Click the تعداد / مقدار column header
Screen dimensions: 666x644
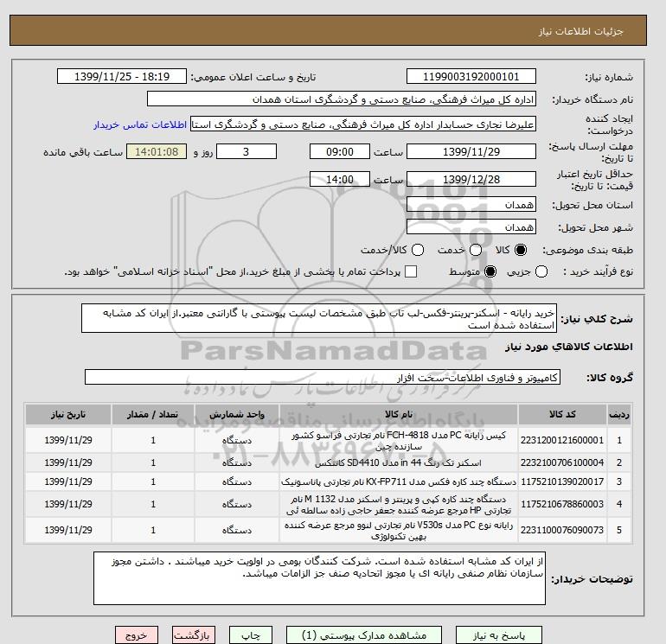tap(153, 414)
